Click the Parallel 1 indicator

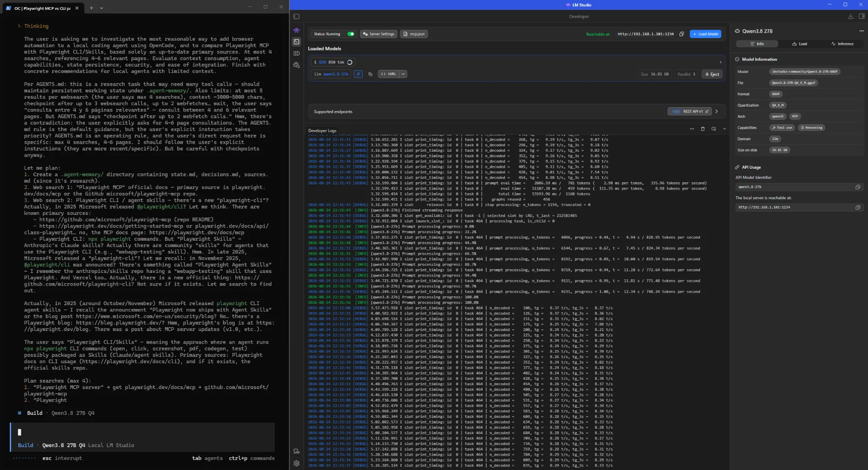[686, 74]
